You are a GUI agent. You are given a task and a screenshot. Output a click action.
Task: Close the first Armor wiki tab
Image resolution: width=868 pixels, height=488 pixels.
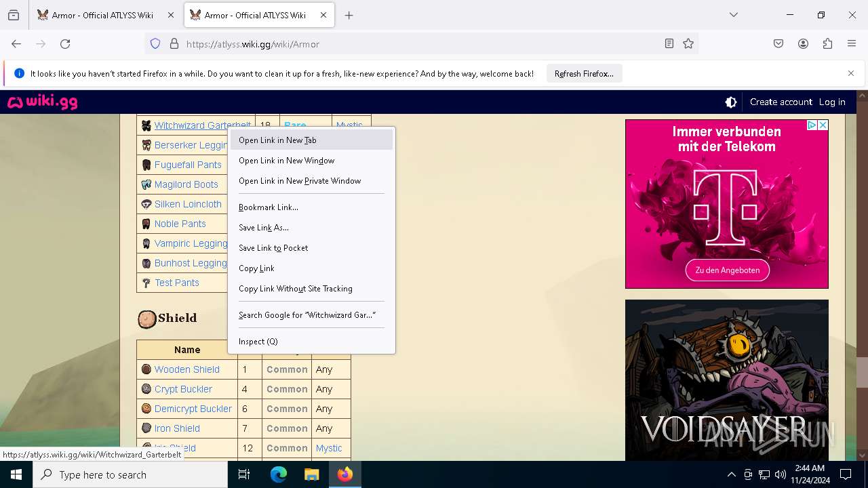(171, 15)
